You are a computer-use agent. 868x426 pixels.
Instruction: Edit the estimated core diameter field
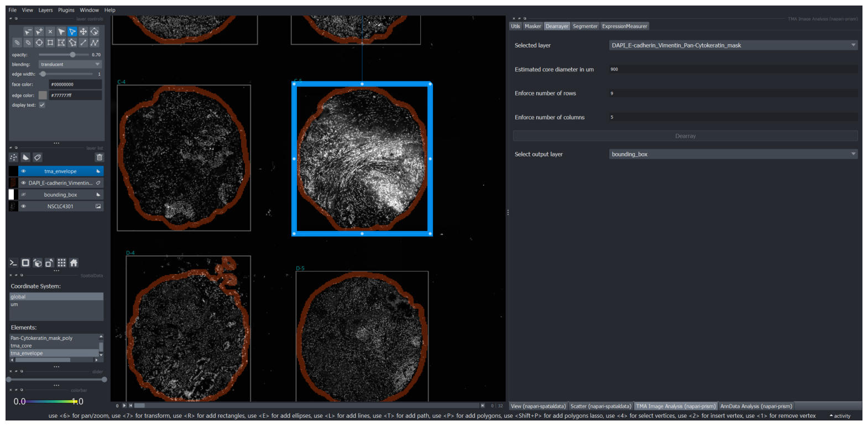(733, 69)
